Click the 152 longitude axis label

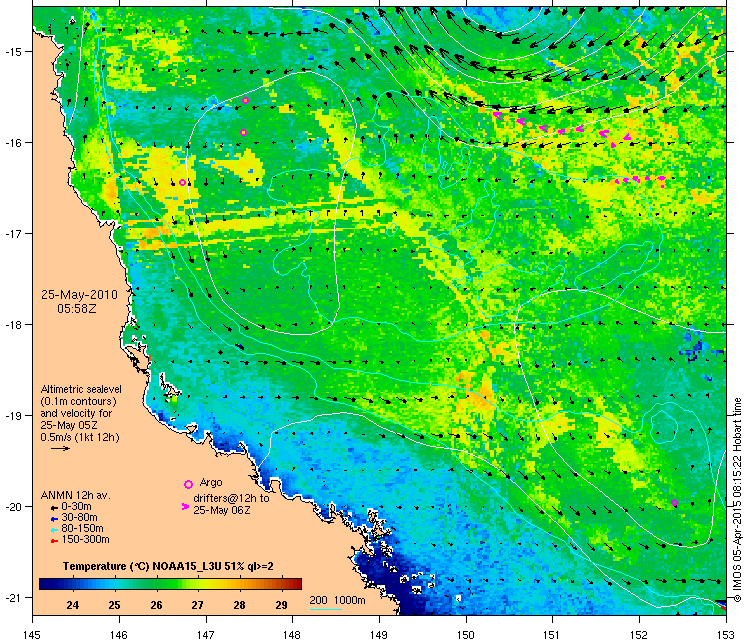[x=640, y=634]
